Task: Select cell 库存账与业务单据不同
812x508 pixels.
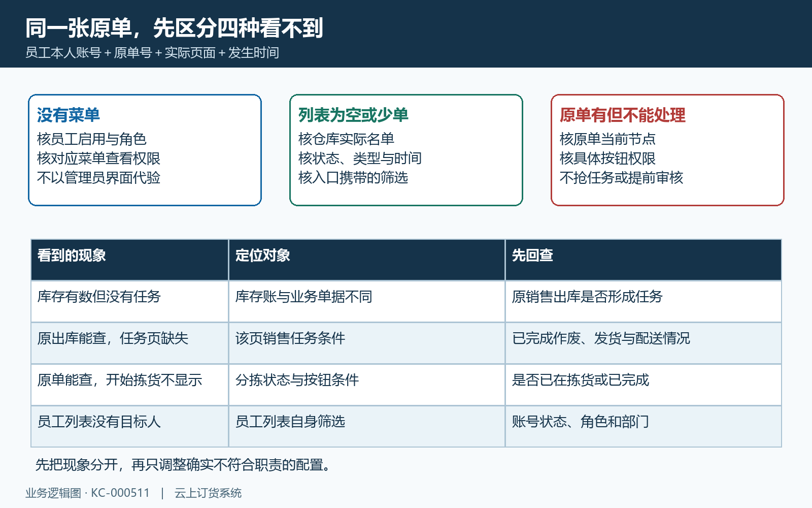Action: pos(367,301)
